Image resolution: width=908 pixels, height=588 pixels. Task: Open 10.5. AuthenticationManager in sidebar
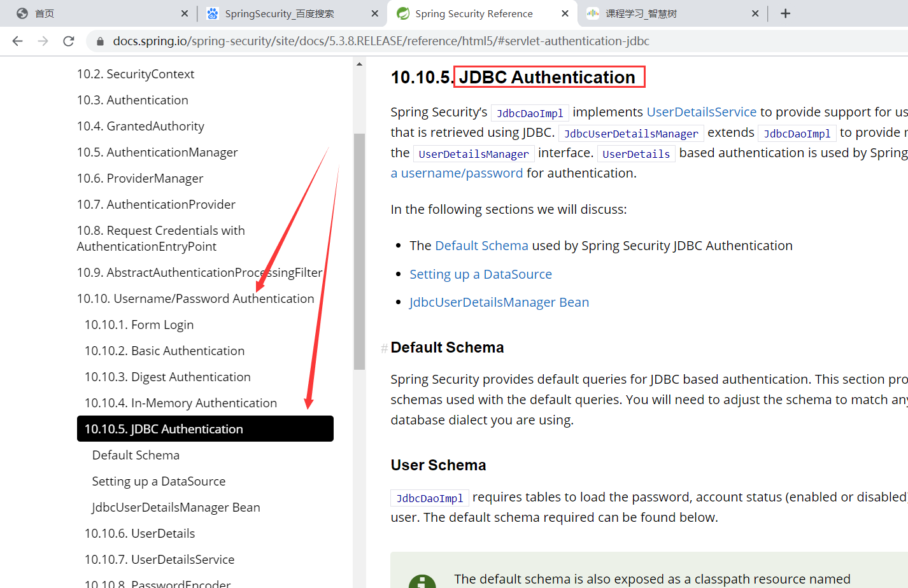tap(157, 152)
